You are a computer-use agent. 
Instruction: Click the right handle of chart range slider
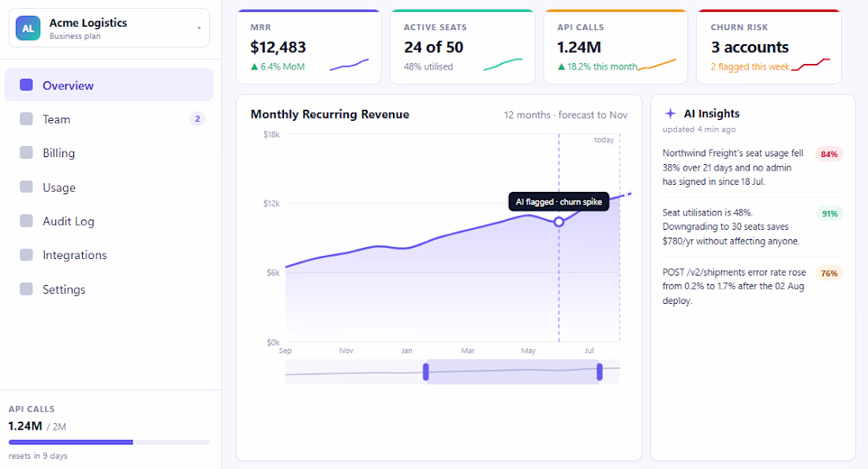tap(600, 372)
